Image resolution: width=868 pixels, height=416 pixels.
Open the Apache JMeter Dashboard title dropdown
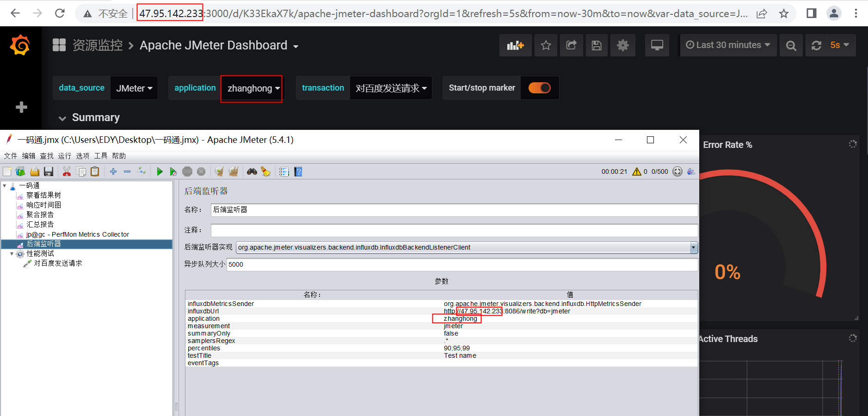[x=219, y=45]
